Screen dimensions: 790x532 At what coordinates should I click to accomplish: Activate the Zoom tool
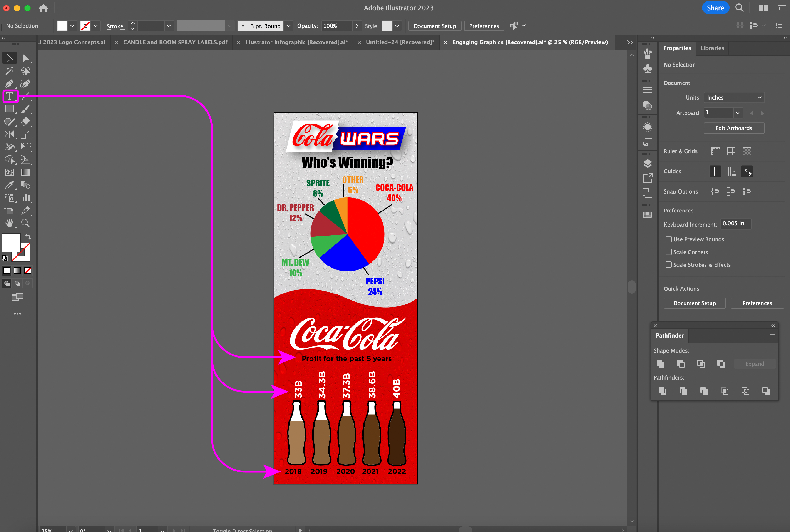(25, 223)
